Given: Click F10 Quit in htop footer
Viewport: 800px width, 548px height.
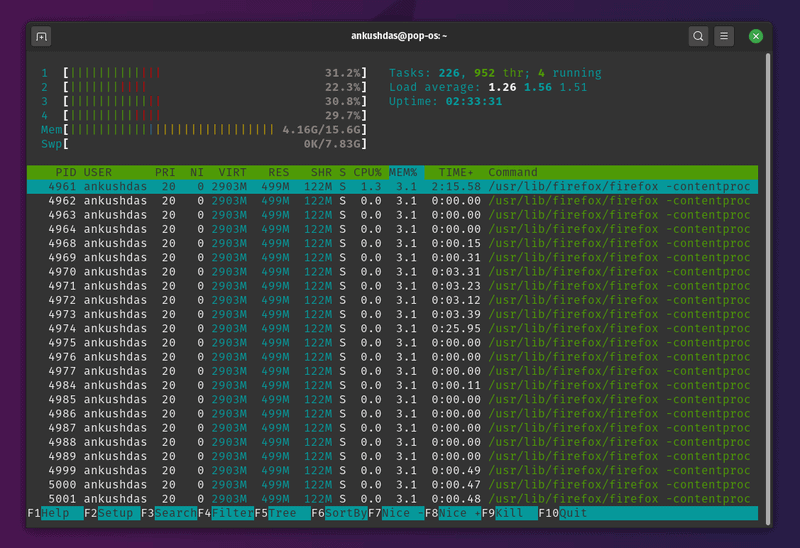Looking at the screenshot, I should (x=563, y=513).
